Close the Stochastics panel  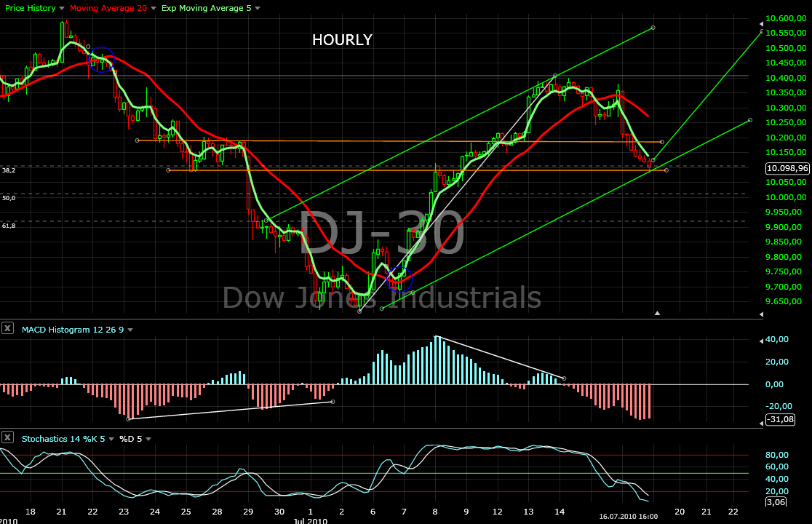point(7,437)
